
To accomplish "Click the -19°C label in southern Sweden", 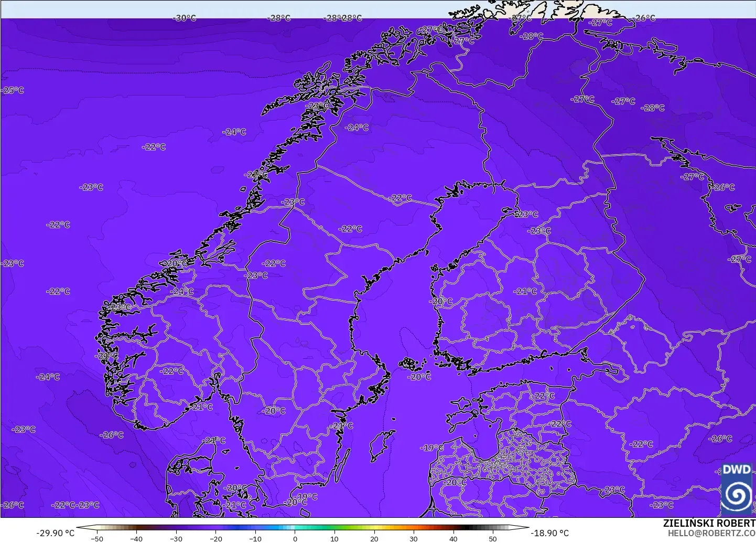I will [x=306, y=496].
